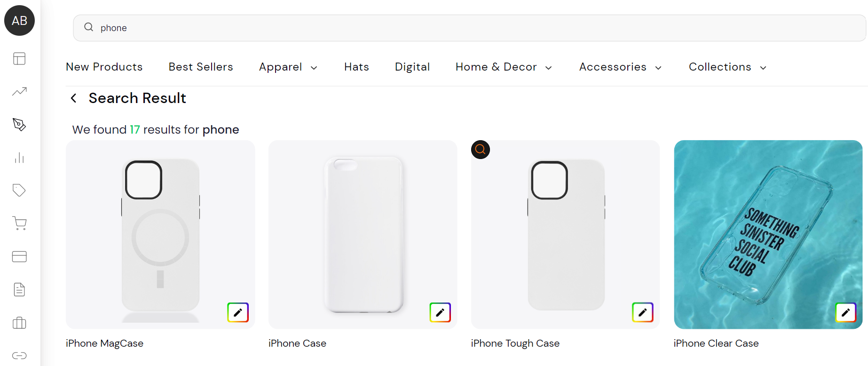View orders via the shopping cart icon

(19, 223)
